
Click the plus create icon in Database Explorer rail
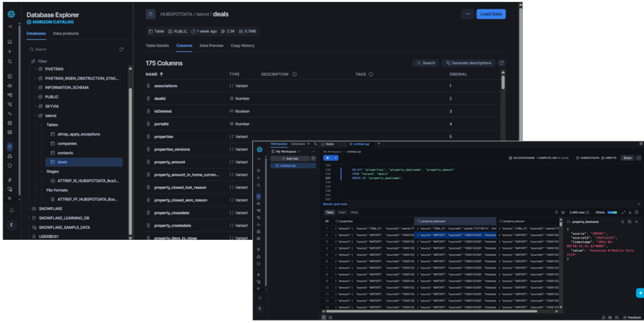tap(10, 52)
